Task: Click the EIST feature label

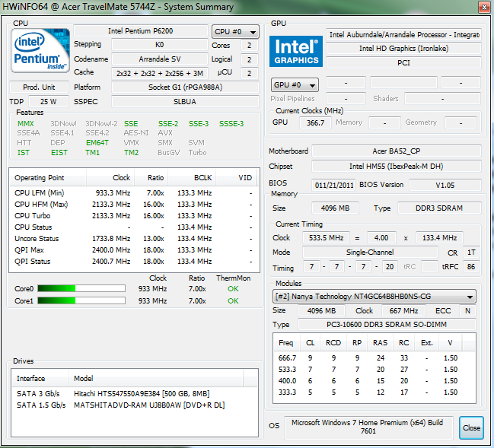Action: click(59, 153)
